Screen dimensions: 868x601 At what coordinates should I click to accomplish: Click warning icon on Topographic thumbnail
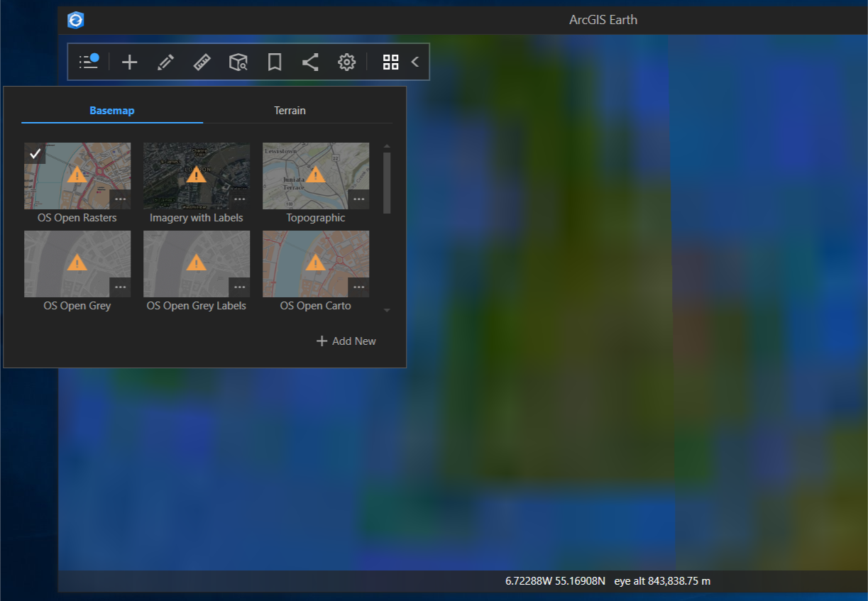click(316, 174)
